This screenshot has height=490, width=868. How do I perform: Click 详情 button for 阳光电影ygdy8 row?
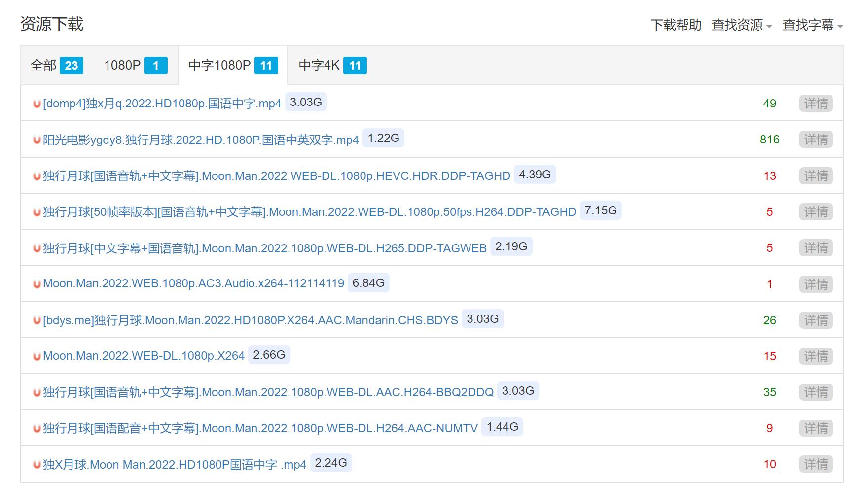coord(816,140)
